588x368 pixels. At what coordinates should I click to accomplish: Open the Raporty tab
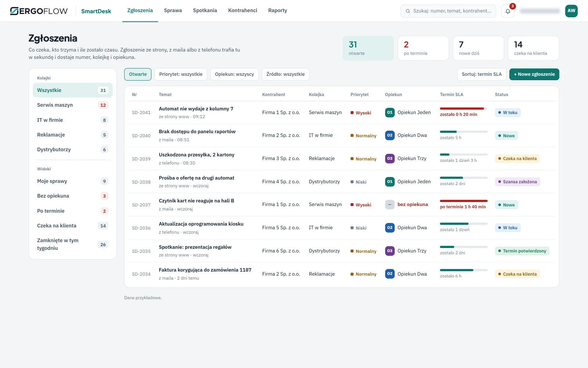coord(277,11)
